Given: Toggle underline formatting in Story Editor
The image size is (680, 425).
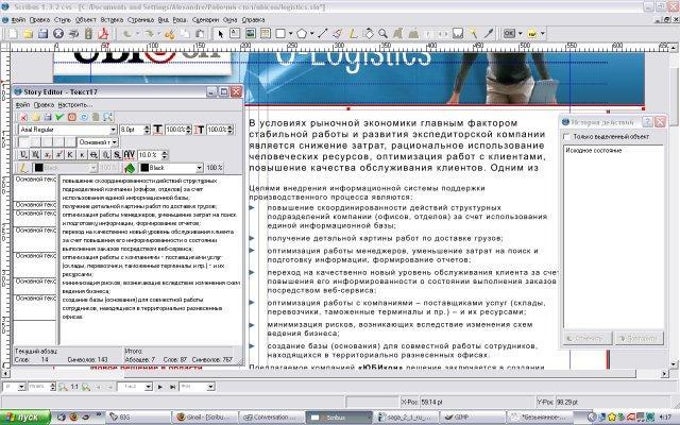Looking at the screenshot, I should 23,154.
